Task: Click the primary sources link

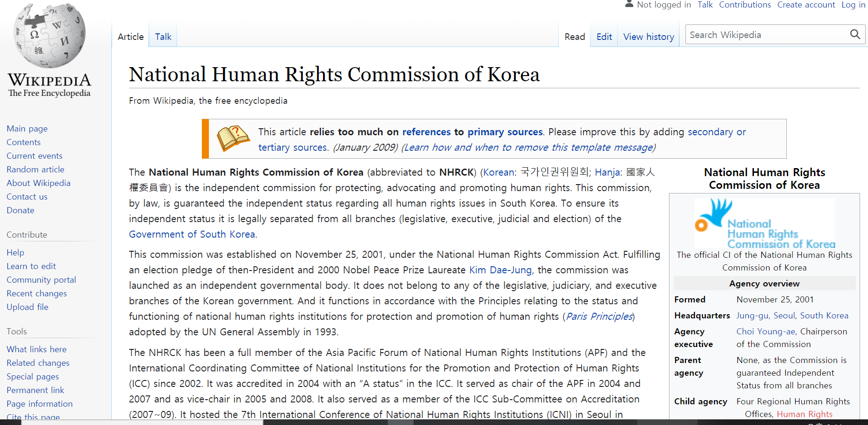Action: pyautogui.click(x=505, y=132)
